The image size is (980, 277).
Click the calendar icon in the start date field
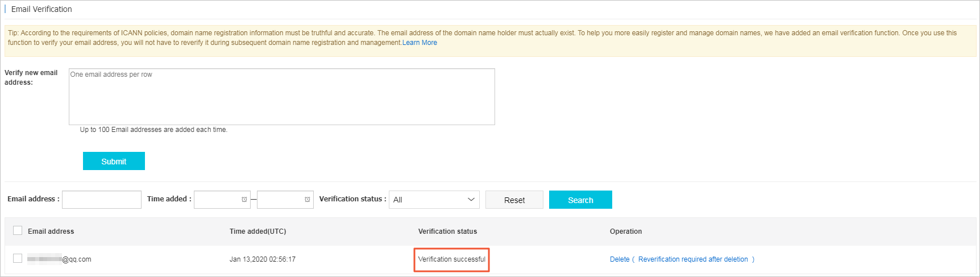244,200
